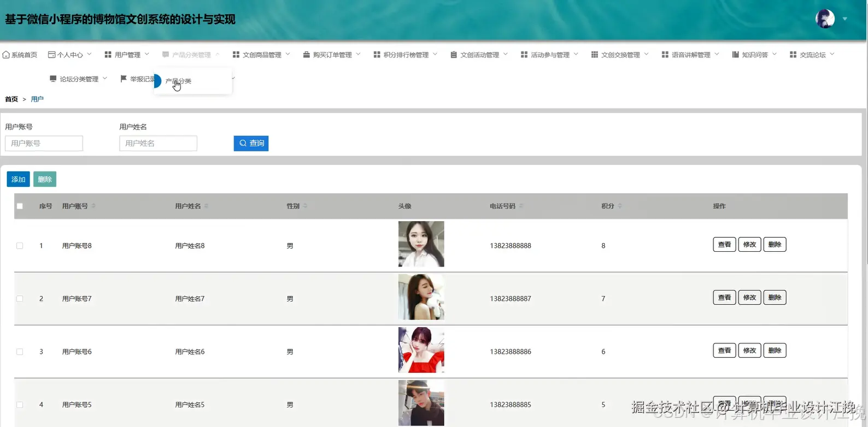This screenshot has height=427, width=868.
Task: Click the grid icon next to 积分排行榜管理
Action: pyautogui.click(x=377, y=55)
